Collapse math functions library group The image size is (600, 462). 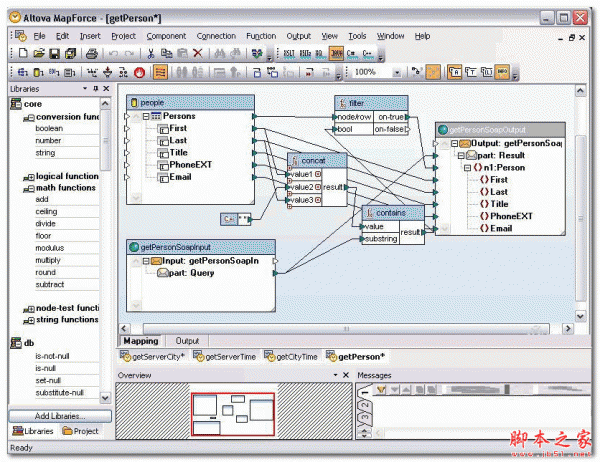click(29, 189)
